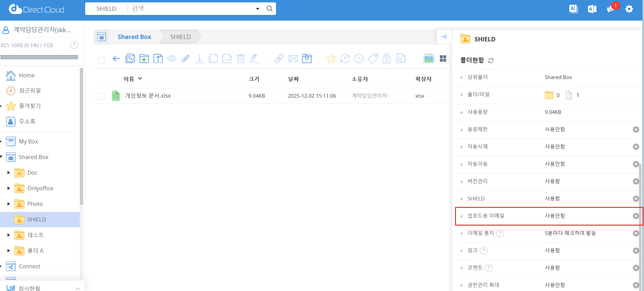This screenshot has height=291, width=644.
Task: Switch to grid view layout
Action: pyautogui.click(x=443, y=59)
